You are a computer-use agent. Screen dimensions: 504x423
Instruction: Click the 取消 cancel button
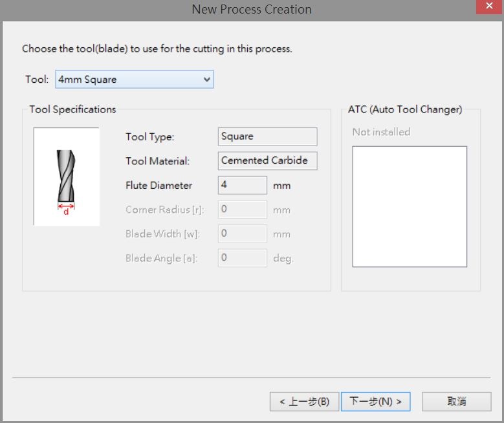(x=456, y=402)
